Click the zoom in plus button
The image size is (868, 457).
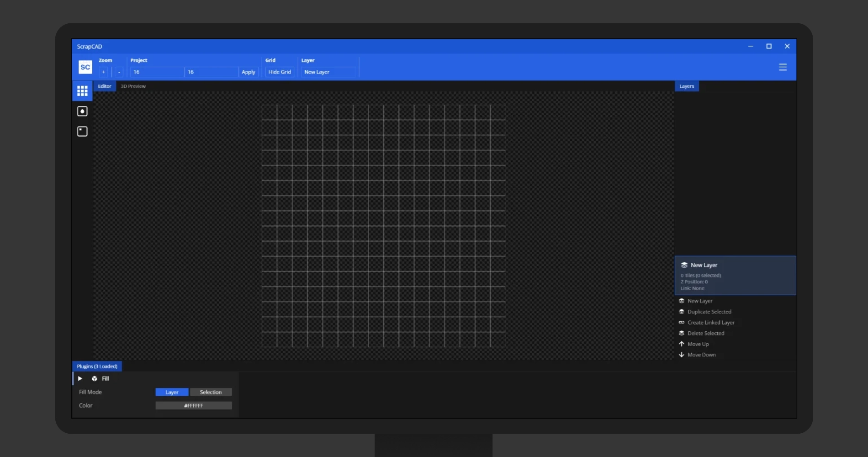coord(104,72)
